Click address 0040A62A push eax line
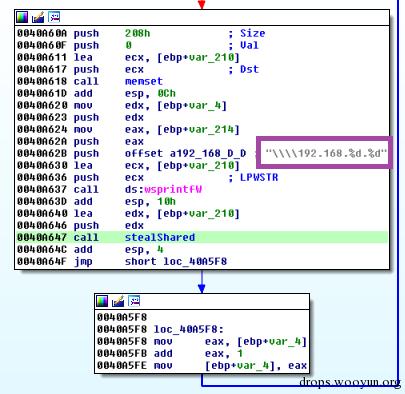405x394 pixels. click(x=80, y=141)
